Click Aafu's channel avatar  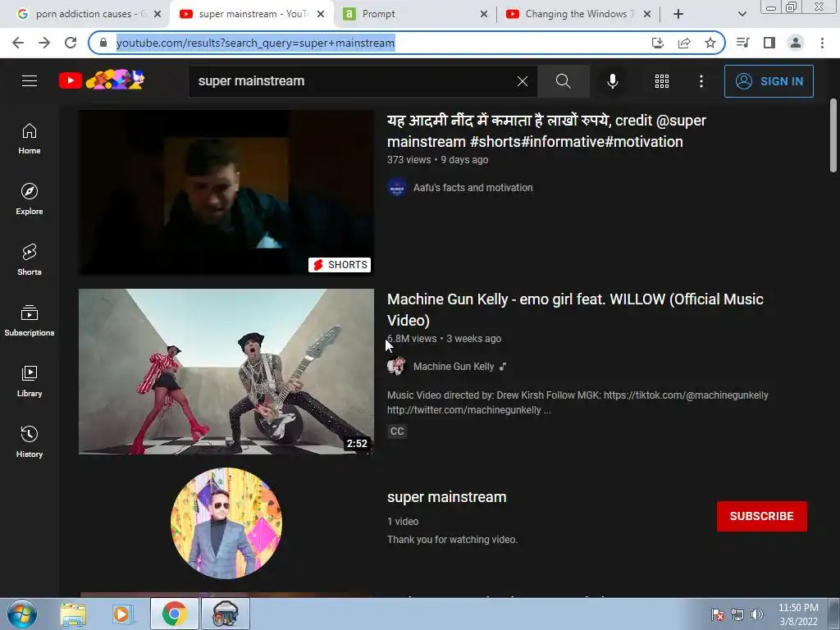click(397, 188)
